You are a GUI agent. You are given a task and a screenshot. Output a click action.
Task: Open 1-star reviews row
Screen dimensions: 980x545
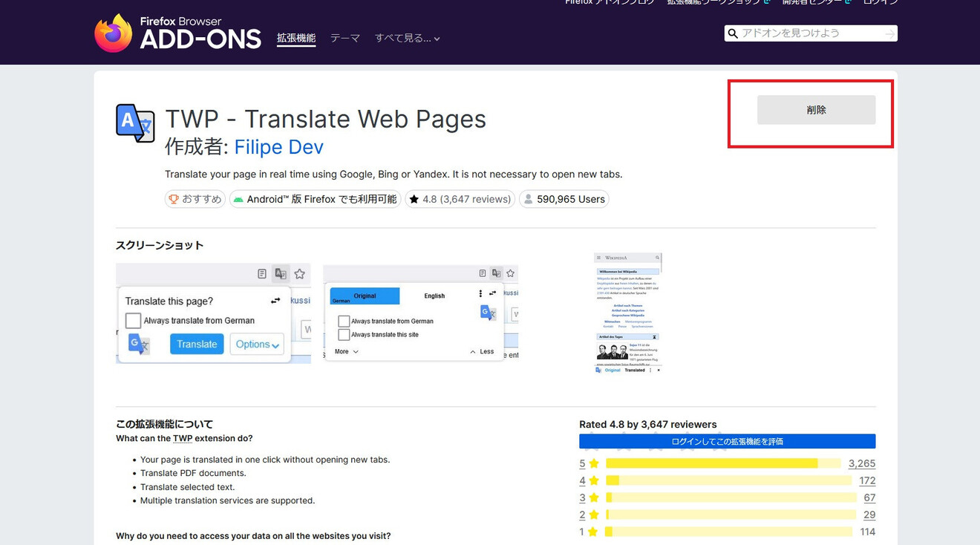click(727, 532)
